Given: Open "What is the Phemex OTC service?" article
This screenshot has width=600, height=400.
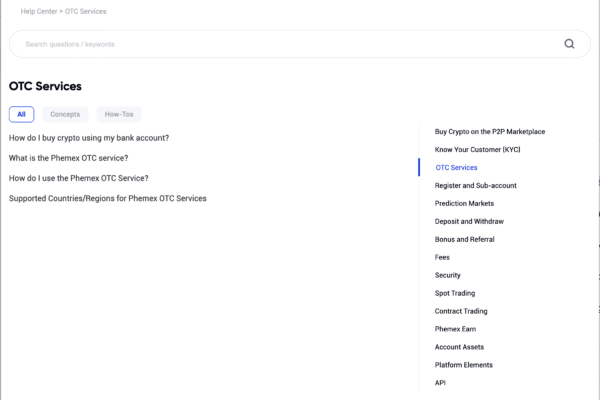Looking at the screenshot, I should tap(68, 158).
